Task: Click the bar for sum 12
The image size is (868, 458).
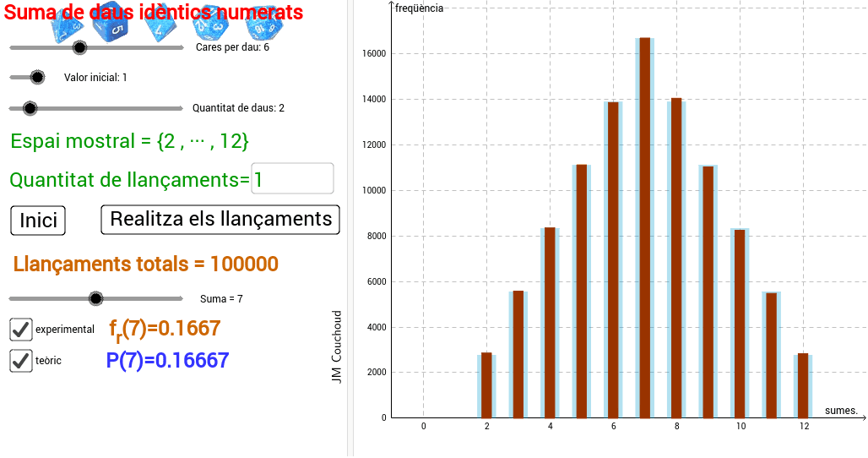Action: click(x=803, y=385)
